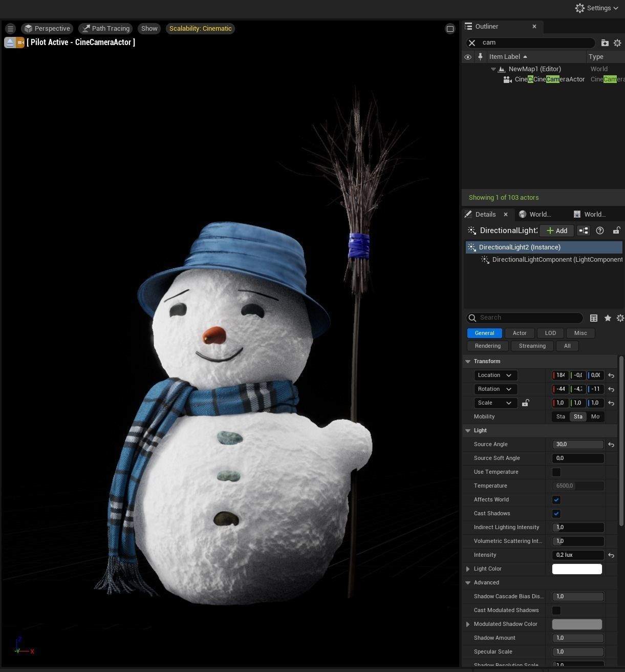Reset Scale to default arrow
The image size is (625, 672).
[611, 403]
